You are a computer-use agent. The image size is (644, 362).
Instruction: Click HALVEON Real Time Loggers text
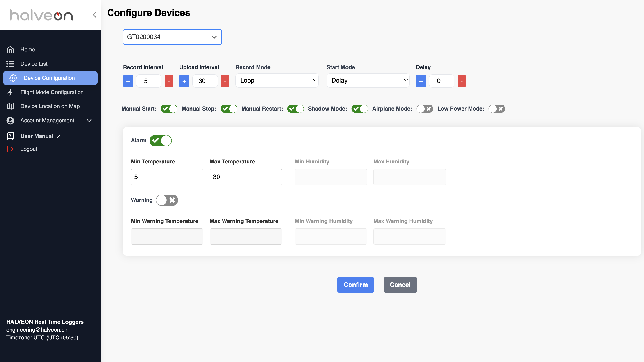coord(45,322)
